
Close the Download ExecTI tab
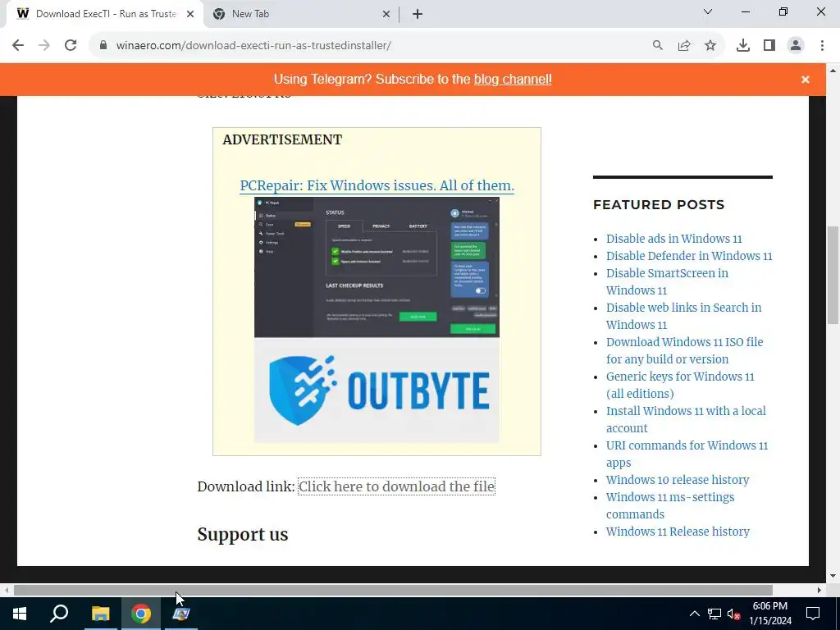tap(189, 14)
